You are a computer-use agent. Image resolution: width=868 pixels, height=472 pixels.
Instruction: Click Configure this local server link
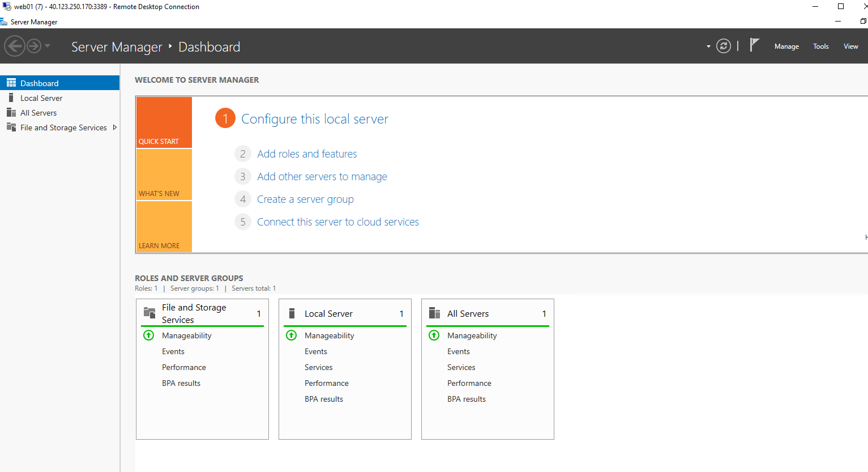pyautogui.click(x=315, y=119)
